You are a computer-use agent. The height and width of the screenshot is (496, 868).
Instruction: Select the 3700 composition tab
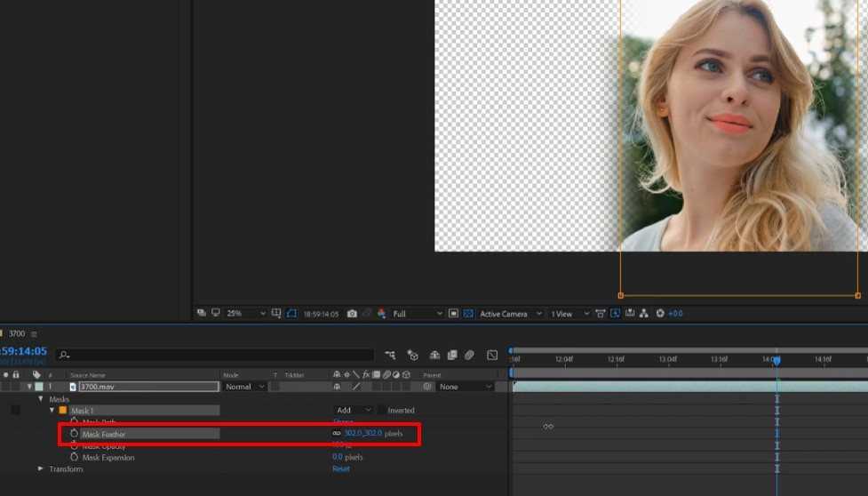pos(16,334)
